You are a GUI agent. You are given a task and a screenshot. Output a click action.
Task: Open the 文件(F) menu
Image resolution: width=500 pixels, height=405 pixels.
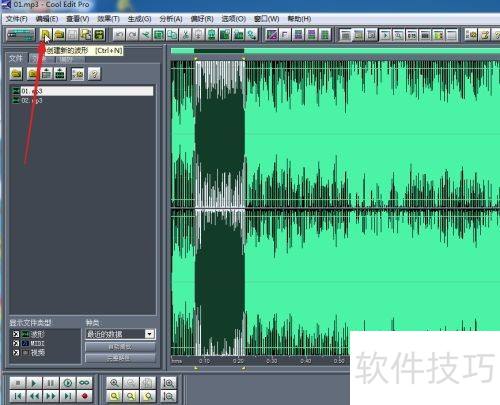16,19
